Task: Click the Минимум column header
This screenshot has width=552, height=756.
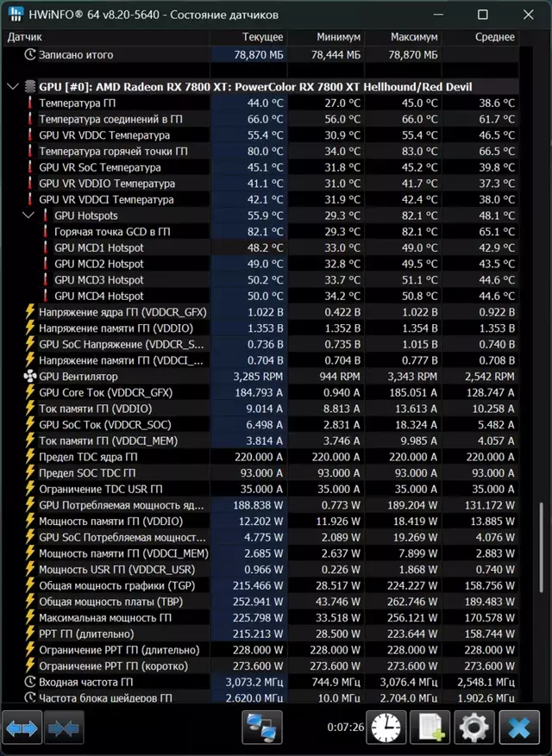Action: (326, 37)
